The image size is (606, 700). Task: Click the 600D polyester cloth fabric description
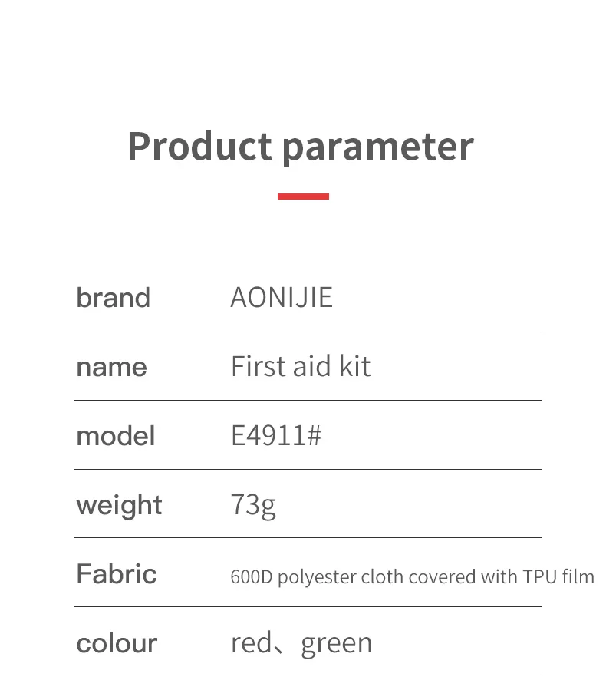[412, 576]
